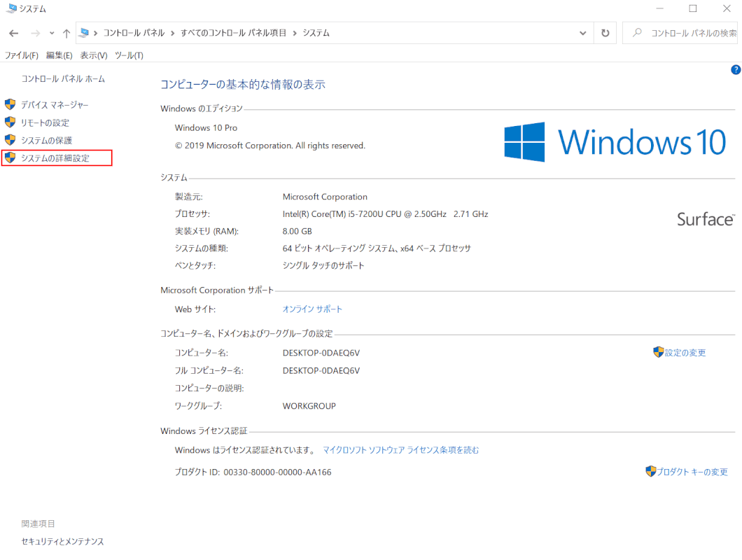
Task: Open システムの詳細設定 link
Action: (x=55, y=158)
